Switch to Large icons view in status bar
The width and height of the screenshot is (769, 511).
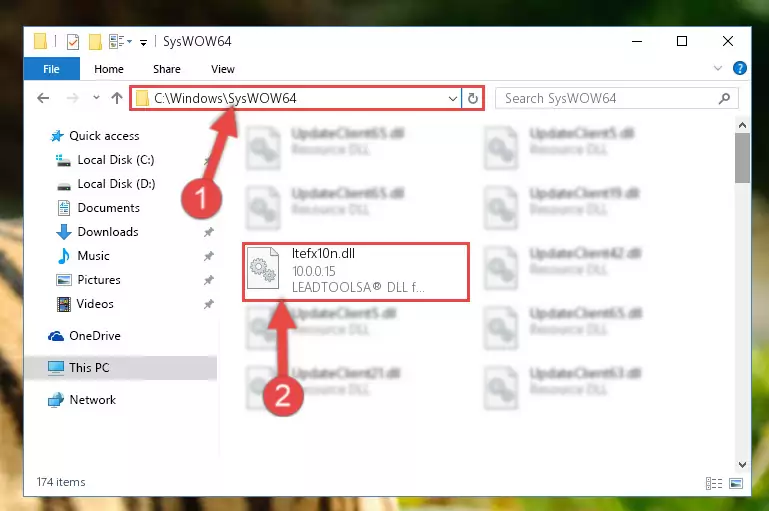[736, 484]
